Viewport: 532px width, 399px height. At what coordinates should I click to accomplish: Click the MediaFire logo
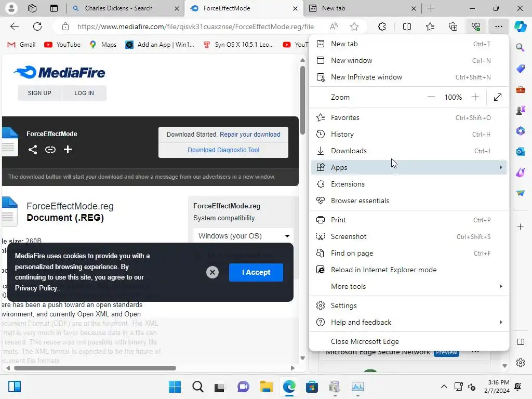tap(59, 72)
